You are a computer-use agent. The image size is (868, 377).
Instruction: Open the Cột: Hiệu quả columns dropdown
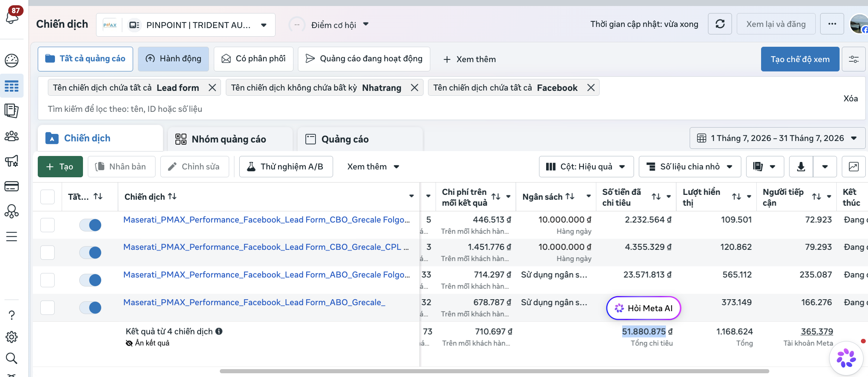click(586, 166)
